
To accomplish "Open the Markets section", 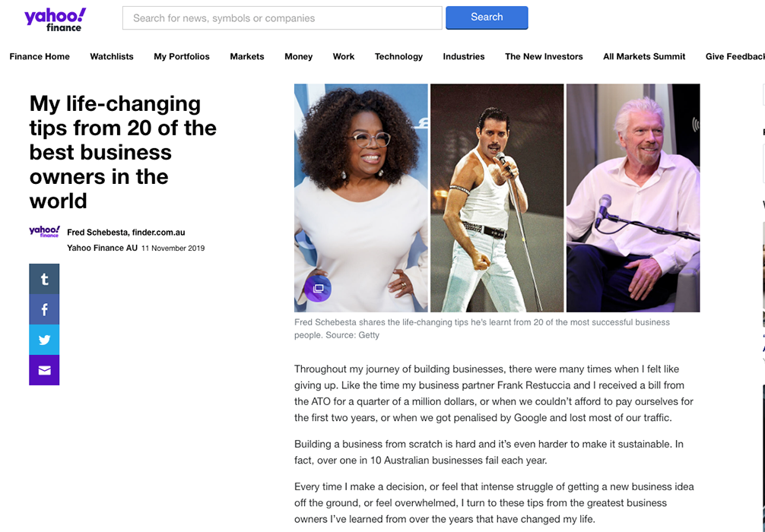I will coord(247,56).
